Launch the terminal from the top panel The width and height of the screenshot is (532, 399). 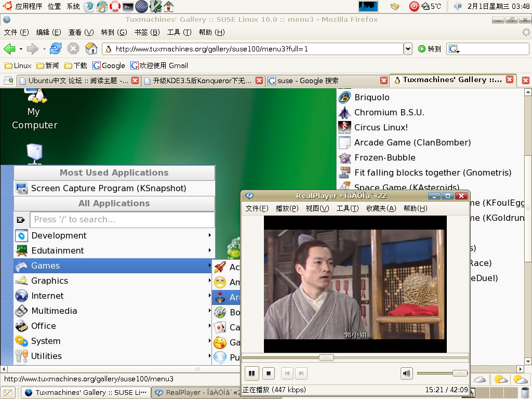coord(128,6)
